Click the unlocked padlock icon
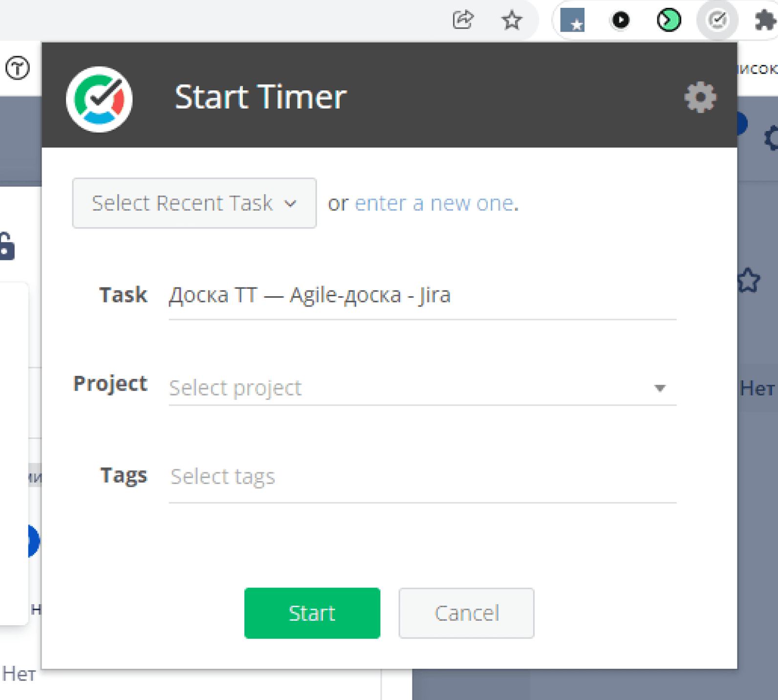Screen dimensions: 778x700 pyautogui.click(x=6, y=245)
